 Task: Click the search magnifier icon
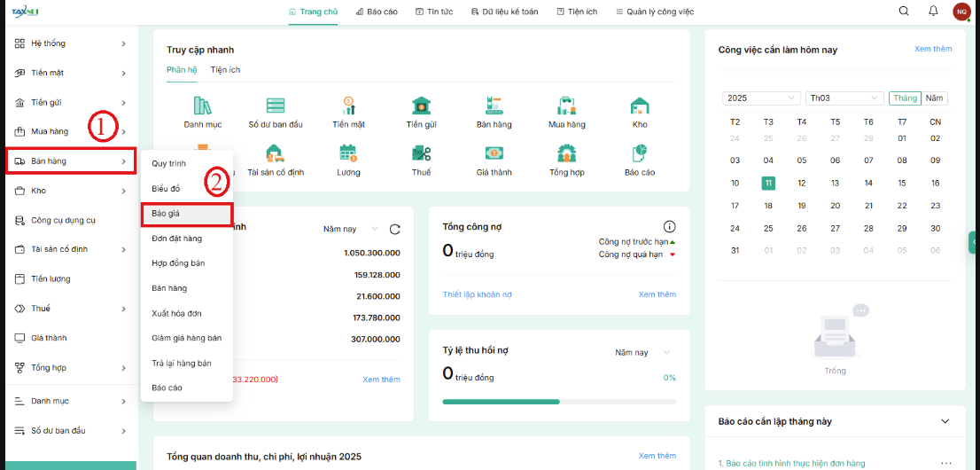click(904, 11)
